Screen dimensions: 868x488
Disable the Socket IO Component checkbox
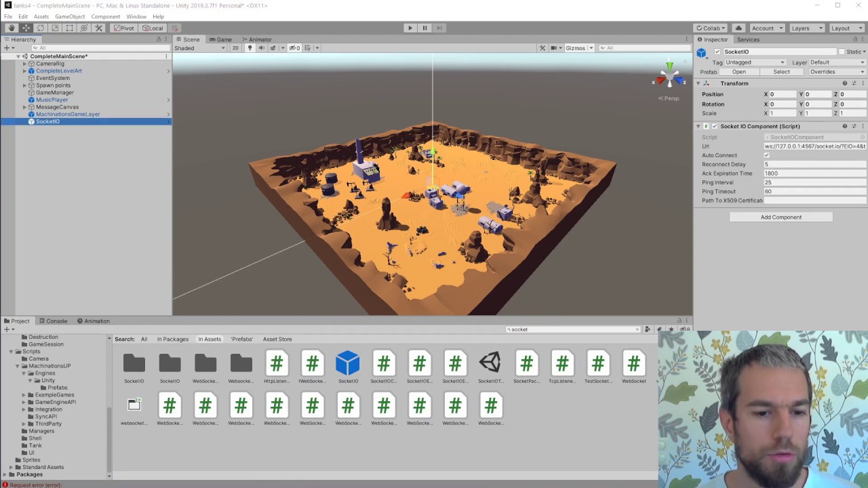tap(714, 126)
